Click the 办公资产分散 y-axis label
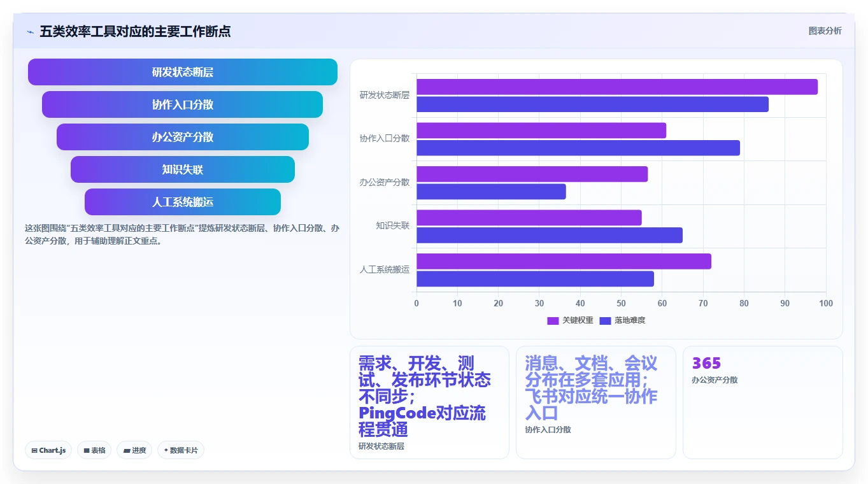This screenshot has width=868, height=484. [x=385, y=182]
